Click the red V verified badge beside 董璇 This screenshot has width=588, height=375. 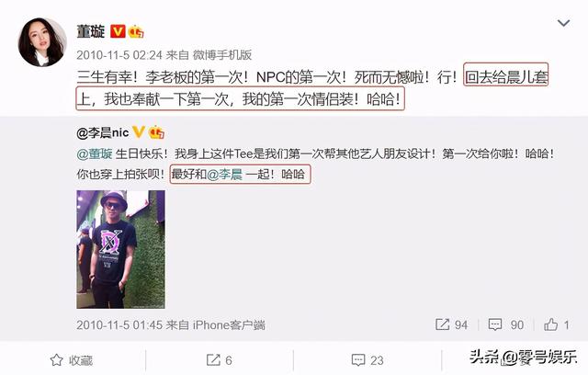coord(118,31)
